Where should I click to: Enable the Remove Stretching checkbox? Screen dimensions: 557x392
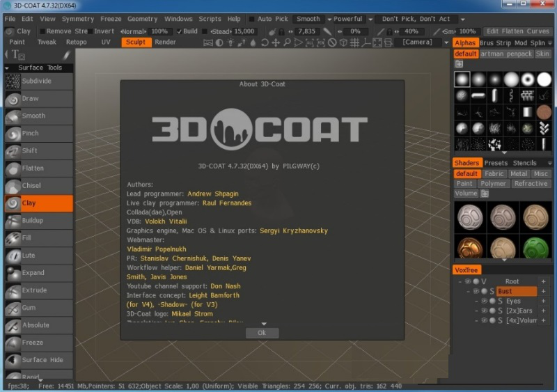[42, 31]
